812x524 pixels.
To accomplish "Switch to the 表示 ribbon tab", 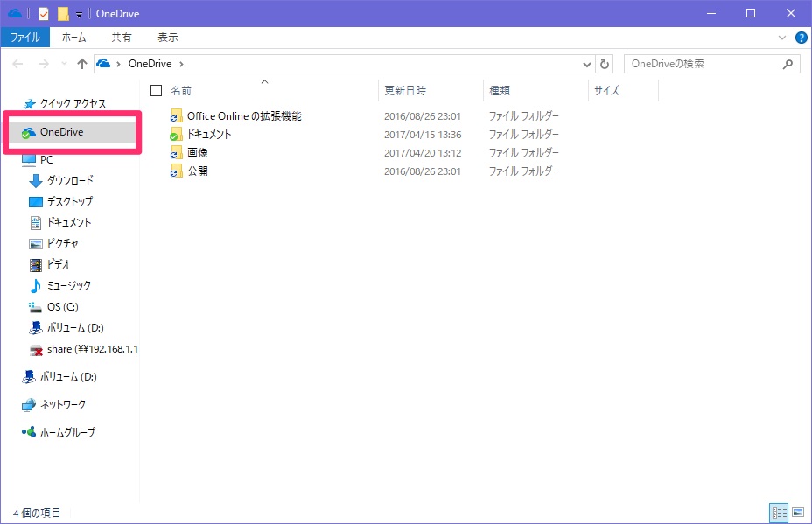I will pyautogui.click(x=168, y=38).
